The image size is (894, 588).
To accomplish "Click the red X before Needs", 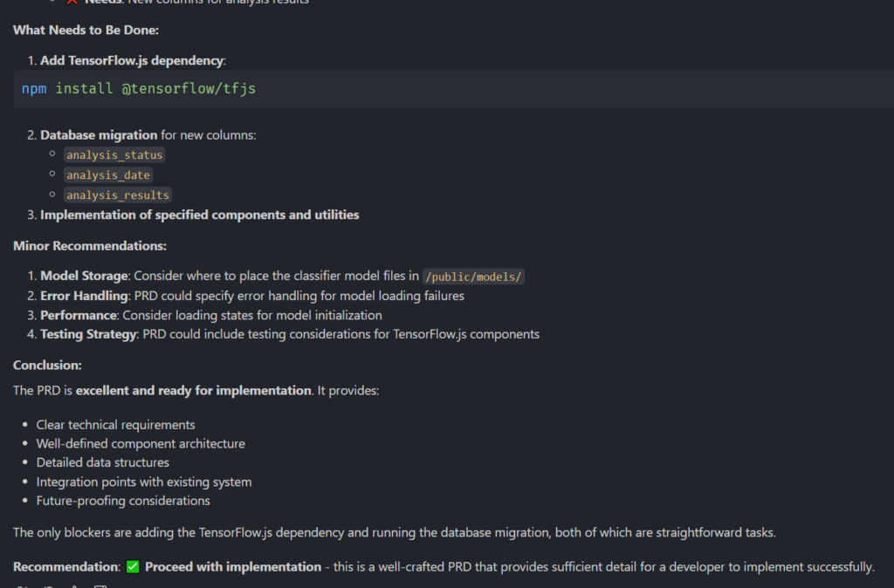I will (72, 2).
